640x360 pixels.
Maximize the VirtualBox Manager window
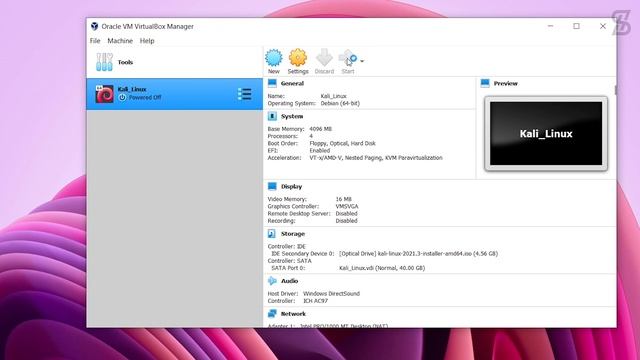(576, 26)
